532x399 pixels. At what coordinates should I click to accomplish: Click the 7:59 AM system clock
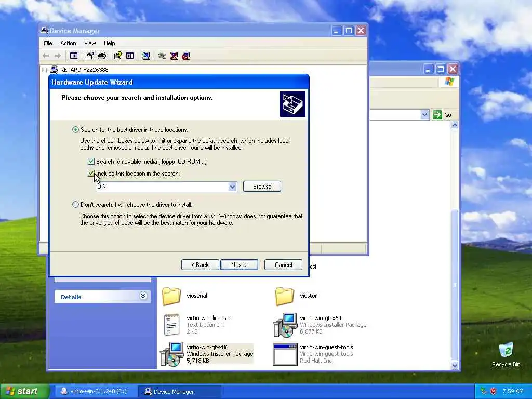point(513,391)
